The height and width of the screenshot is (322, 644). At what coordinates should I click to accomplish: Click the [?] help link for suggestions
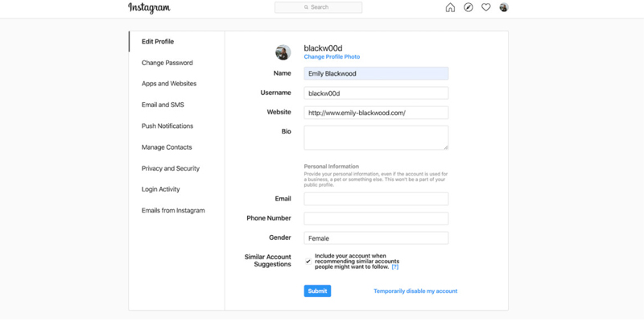pyautogui.click(x=394, y=267)
